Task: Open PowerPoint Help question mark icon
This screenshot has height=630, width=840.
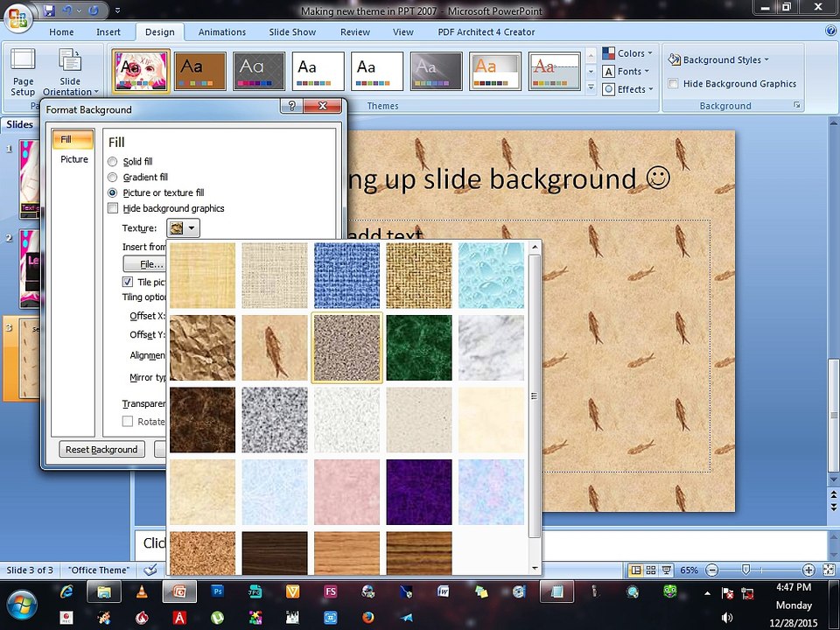Action: pyautogui.click(x=831, y=31)
